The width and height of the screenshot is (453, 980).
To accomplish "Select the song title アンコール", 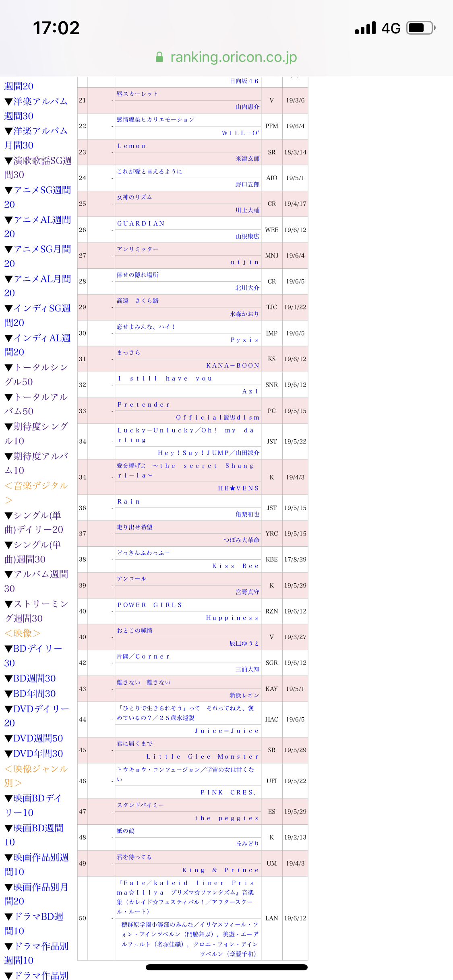I will pyautogui.click(x=132, y=579).
